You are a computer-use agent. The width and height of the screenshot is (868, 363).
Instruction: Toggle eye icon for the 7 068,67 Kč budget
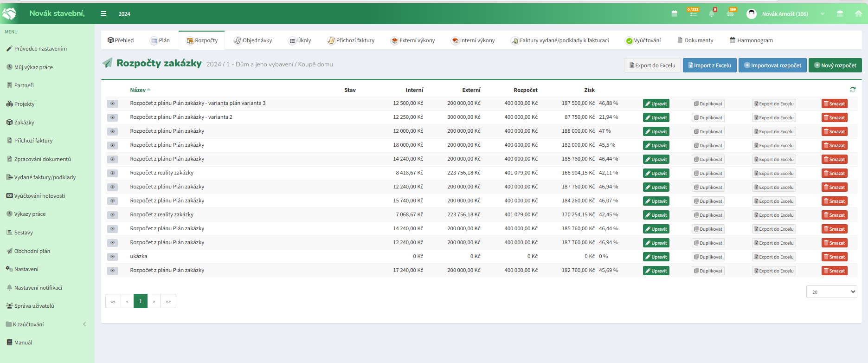coord(112,215)
